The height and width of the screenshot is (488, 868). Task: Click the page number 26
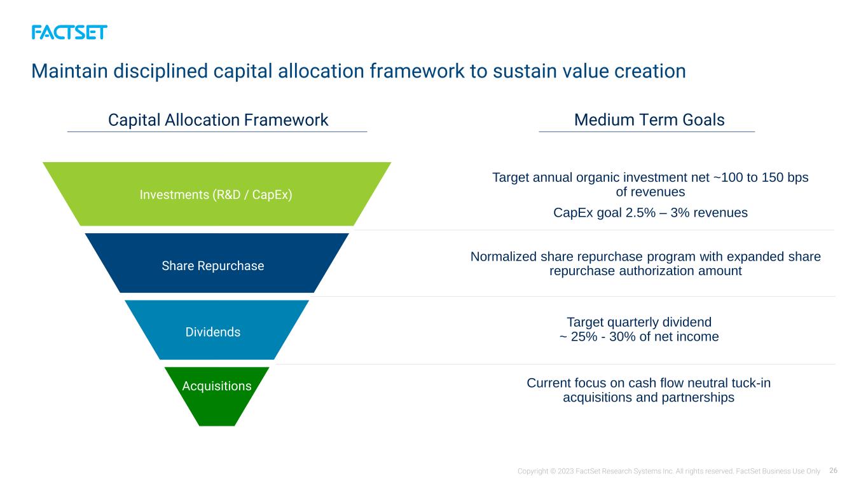pos(833,471)
